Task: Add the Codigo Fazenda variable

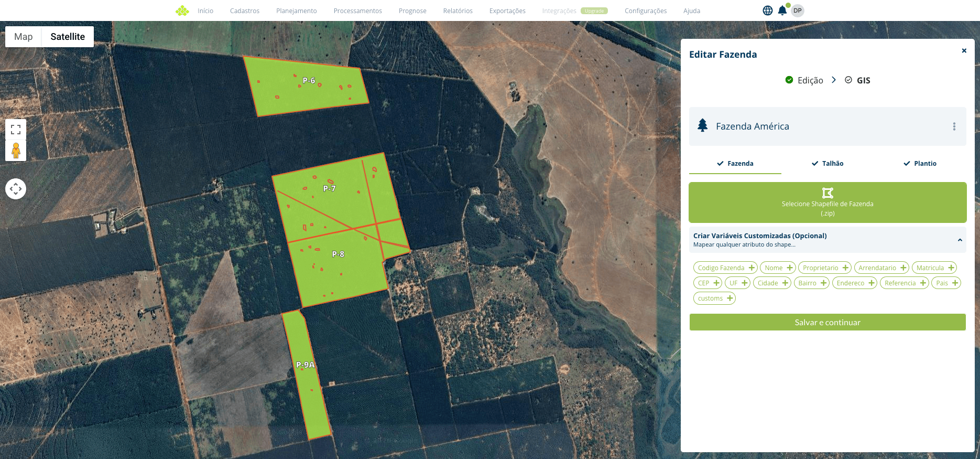Action: pos(726,268)
